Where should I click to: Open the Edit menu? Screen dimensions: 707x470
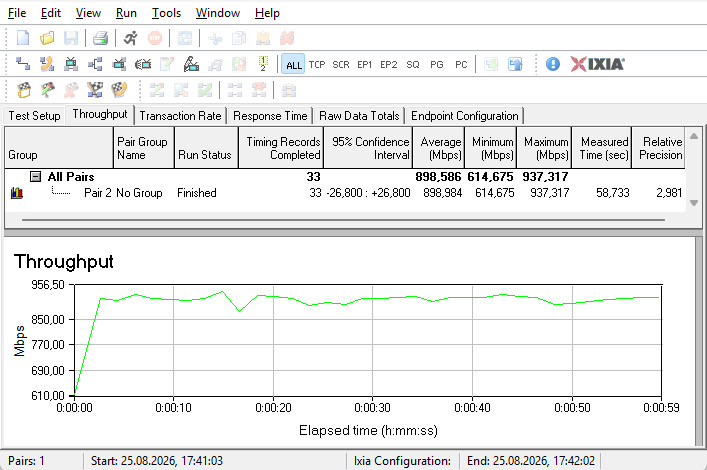click(50, 13)
